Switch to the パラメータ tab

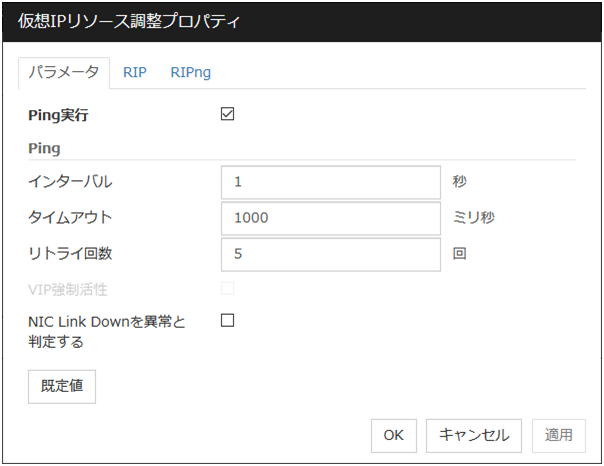[x=64, y=72]
